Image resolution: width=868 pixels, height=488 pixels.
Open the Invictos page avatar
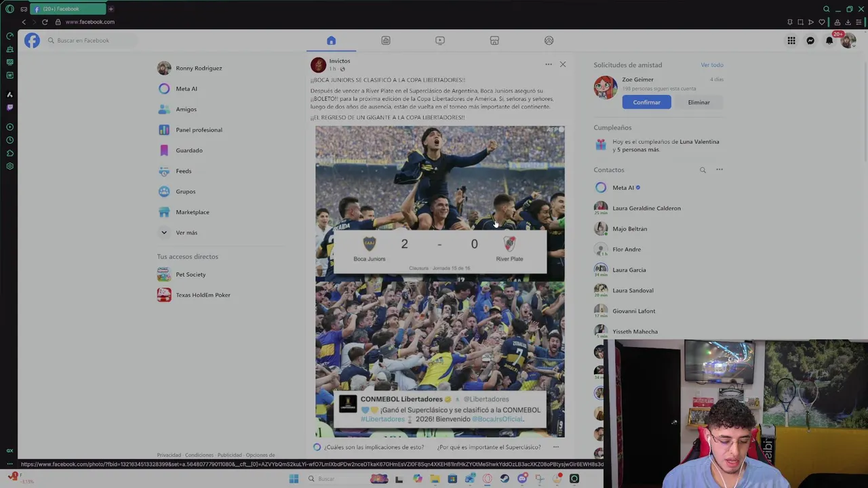318,64
